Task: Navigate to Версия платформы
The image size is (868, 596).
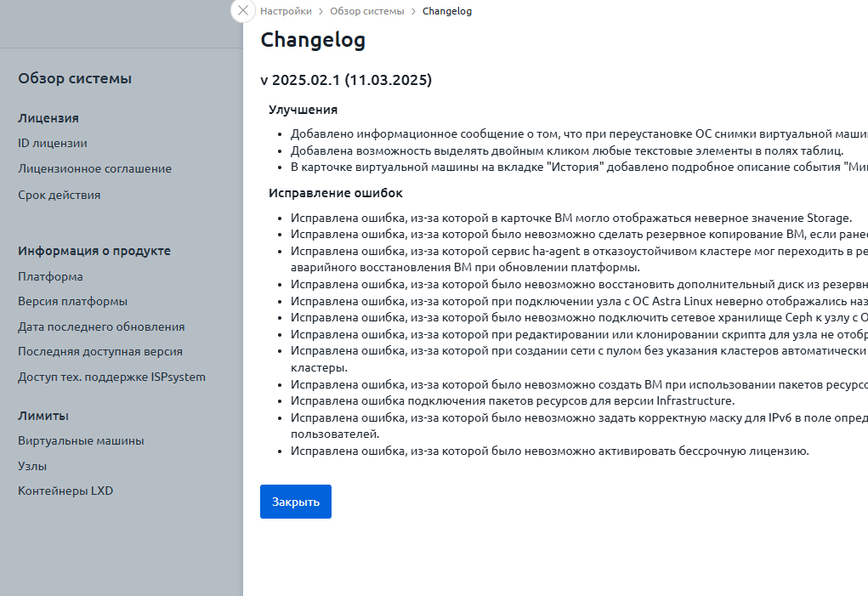Action: (72, 302)
